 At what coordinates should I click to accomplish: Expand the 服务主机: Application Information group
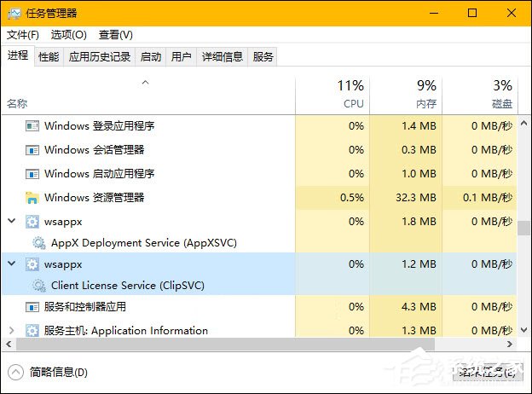click(x=11, y=331)
